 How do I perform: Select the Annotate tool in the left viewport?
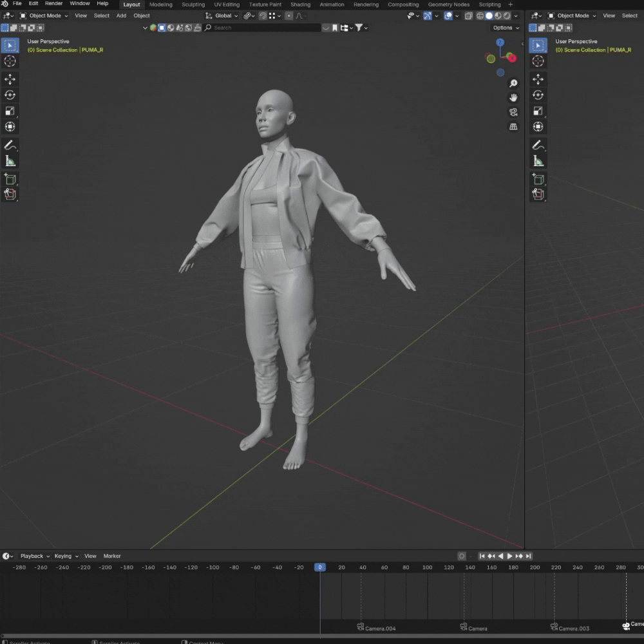click(10, 145)
